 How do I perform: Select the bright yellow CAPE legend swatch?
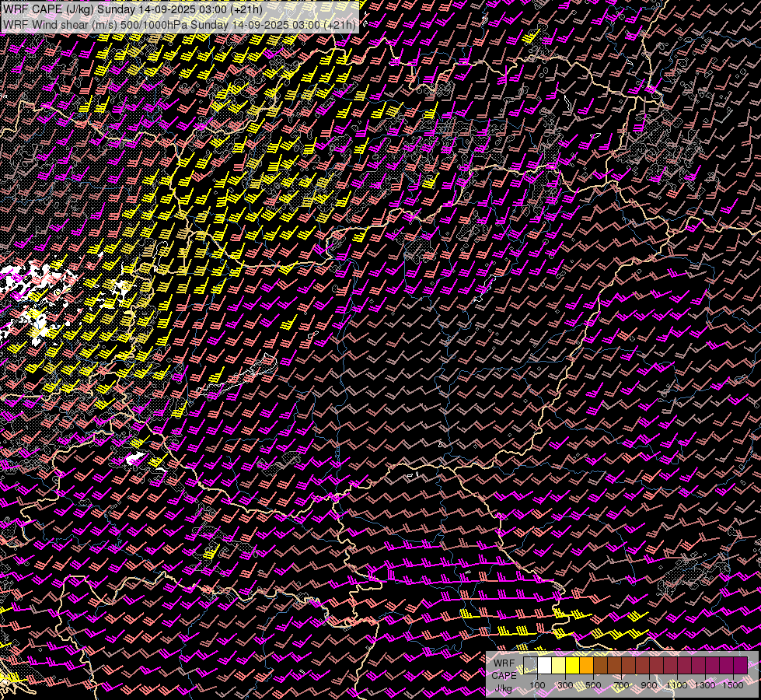573,666
